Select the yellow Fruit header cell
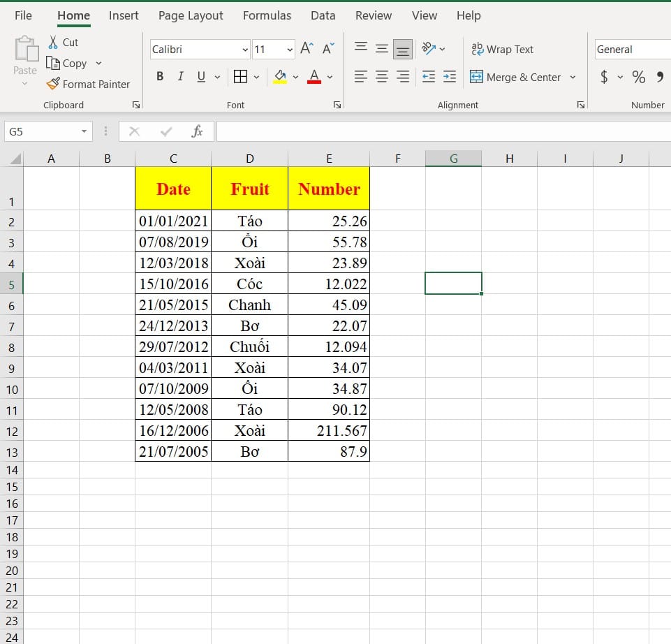The image size is (671, 644). (x=249, y=189)
